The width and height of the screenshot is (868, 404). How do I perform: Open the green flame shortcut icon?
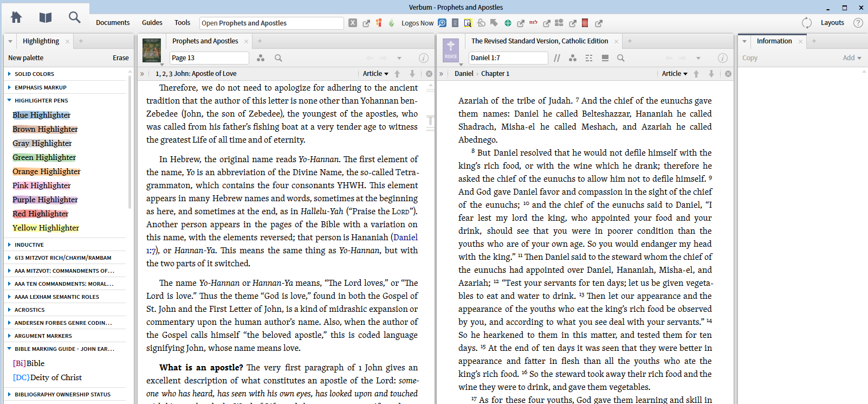391,23
